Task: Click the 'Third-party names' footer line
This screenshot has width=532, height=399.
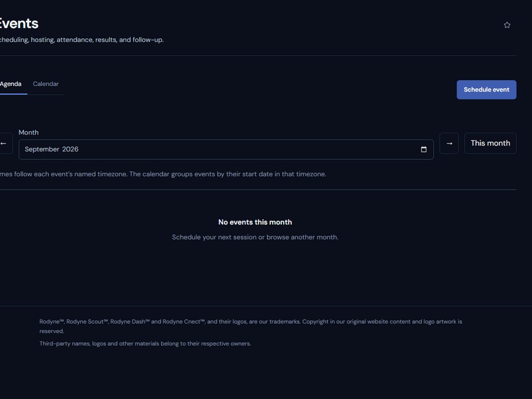Action: tap(145, 343)
